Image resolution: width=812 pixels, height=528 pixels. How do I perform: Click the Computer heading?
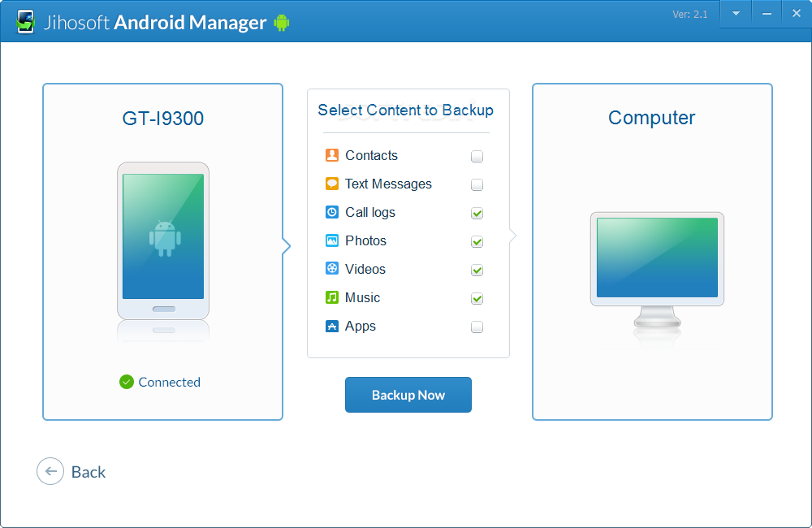651,118
